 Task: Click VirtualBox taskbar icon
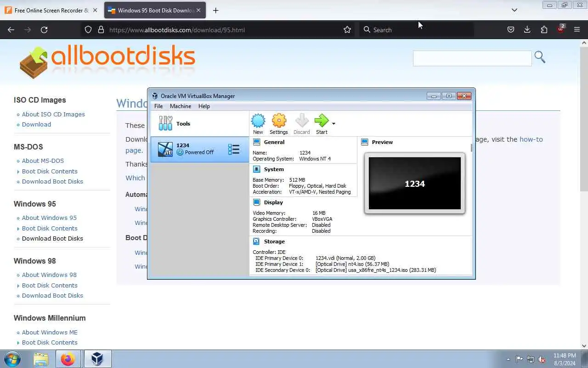click(x=97, y=359)
